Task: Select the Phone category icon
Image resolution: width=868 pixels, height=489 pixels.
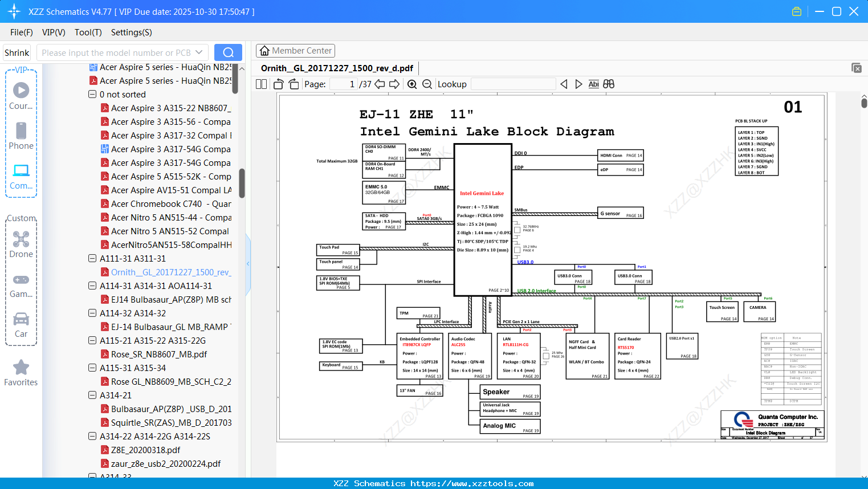Action: [x=21, y=136]
